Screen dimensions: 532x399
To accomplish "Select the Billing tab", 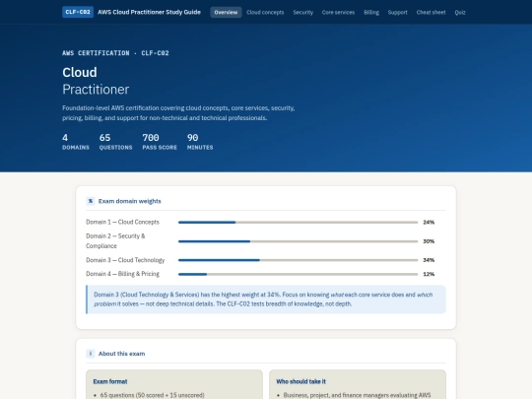I will [x=371, y=12].
